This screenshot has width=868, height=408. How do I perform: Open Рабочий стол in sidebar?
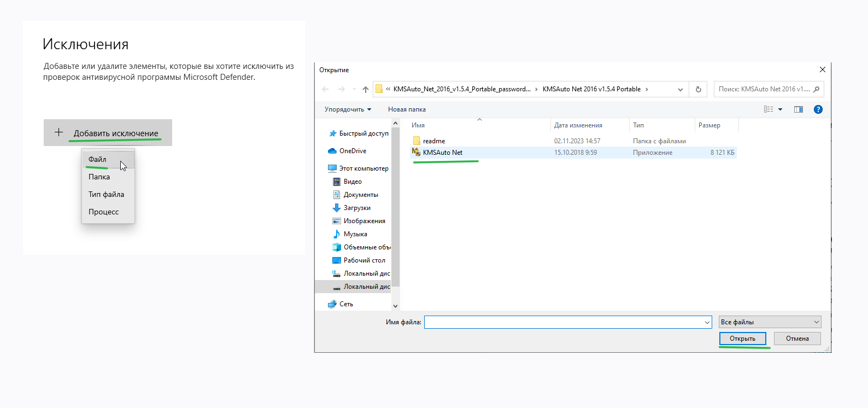pyautogui.click(x=359, y=260)
